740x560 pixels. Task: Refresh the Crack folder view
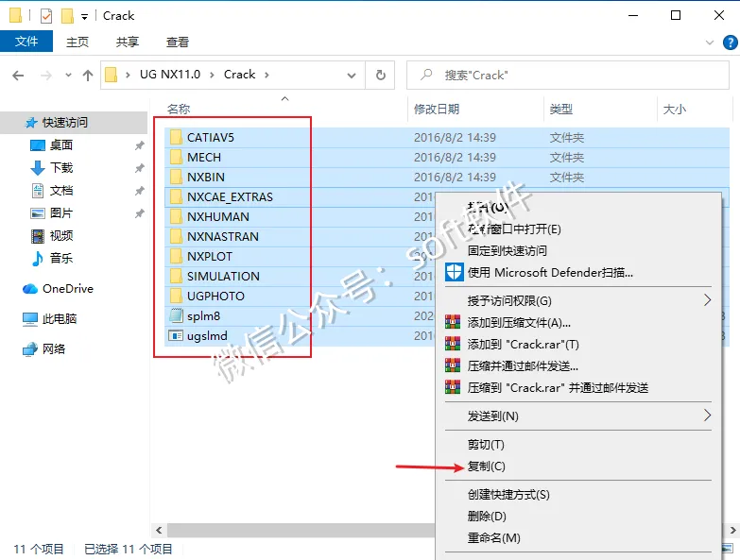click(380, 75)
